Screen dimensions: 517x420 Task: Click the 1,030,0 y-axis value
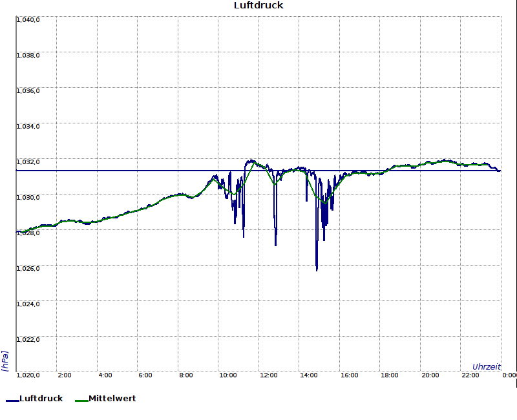(28, 198)
